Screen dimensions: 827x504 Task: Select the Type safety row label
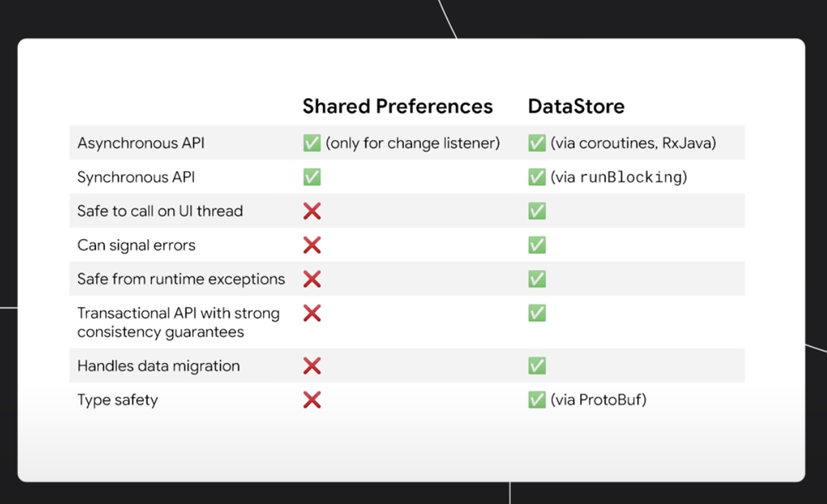tap(117, 400)
